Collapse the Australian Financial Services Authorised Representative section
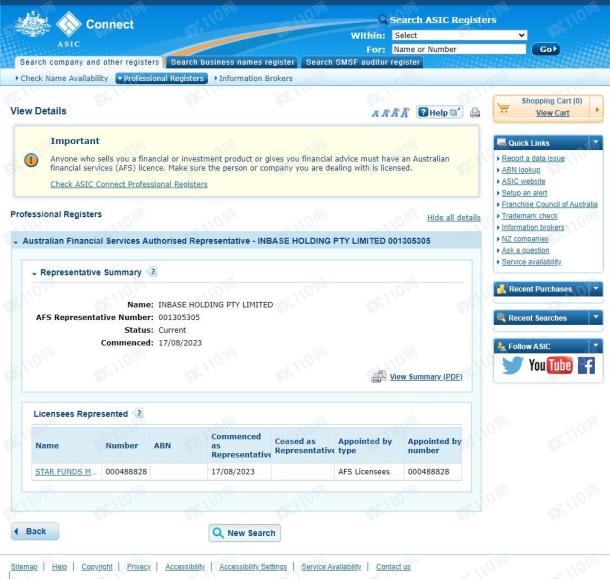610x579 pixels. click(x=16, y=242)
